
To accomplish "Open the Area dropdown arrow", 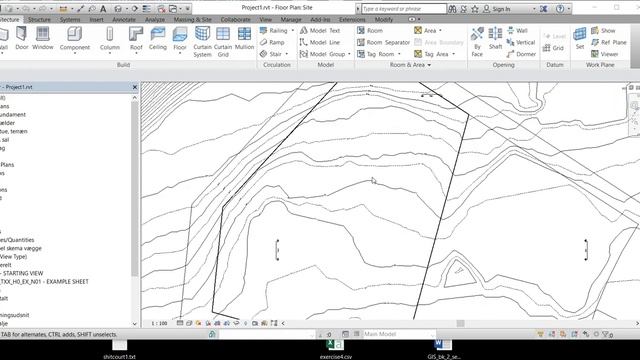I will [440, 31].
